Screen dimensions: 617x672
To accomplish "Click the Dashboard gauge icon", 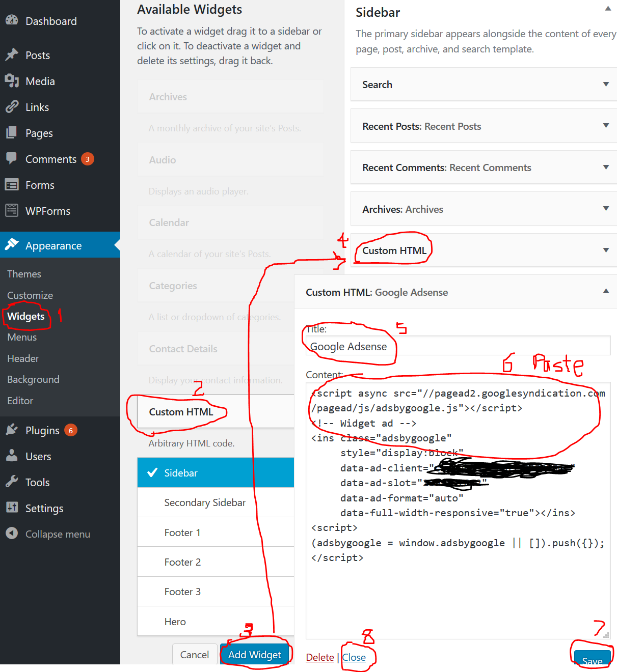I will (x=12, y=20).
